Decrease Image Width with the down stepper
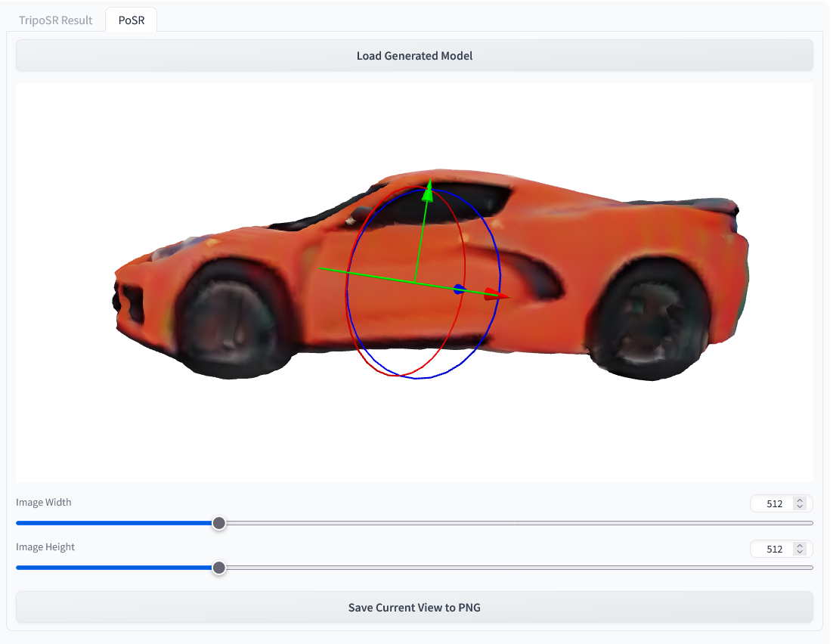 800,507
